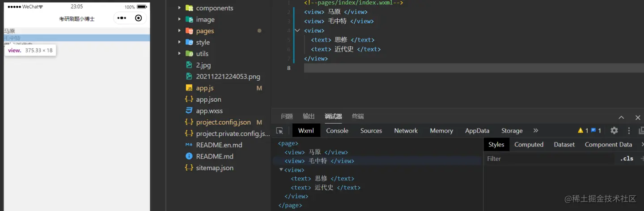Collapse the view node triangle in Wxml tree
The width and height of the screenshot is (644, 211).
point(281,170)
